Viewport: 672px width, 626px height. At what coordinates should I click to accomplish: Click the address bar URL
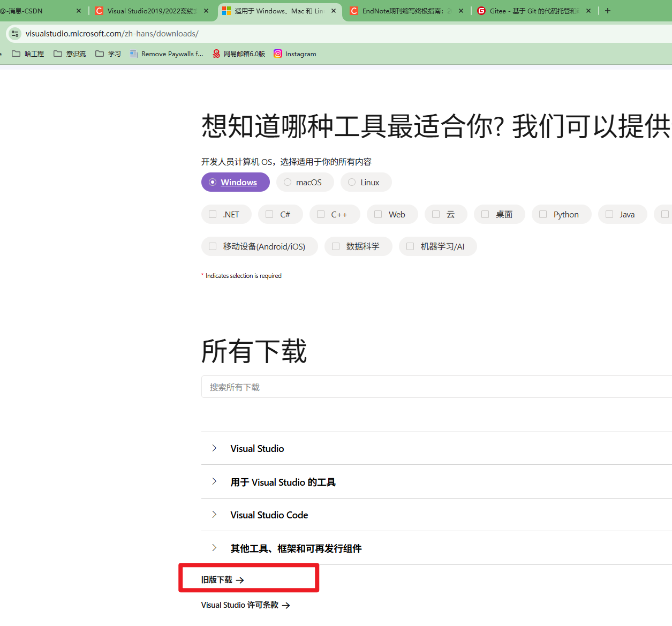(x=112, y=34)
